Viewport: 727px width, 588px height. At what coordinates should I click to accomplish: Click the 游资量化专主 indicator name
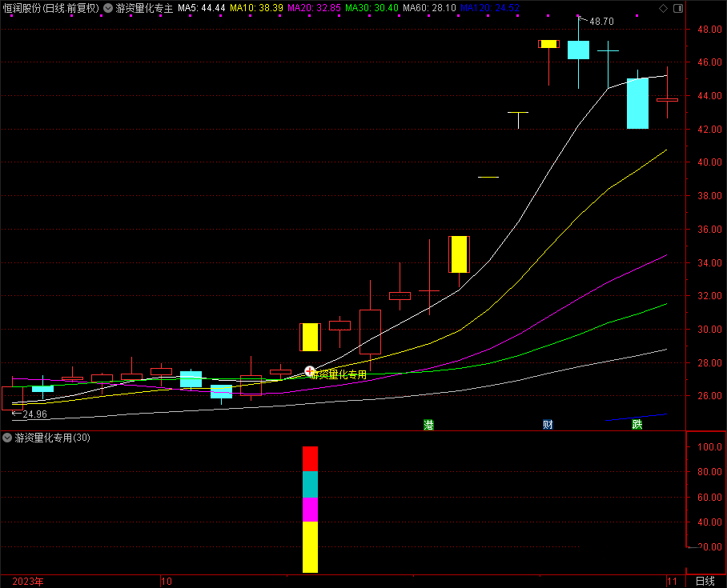point(144,8)
